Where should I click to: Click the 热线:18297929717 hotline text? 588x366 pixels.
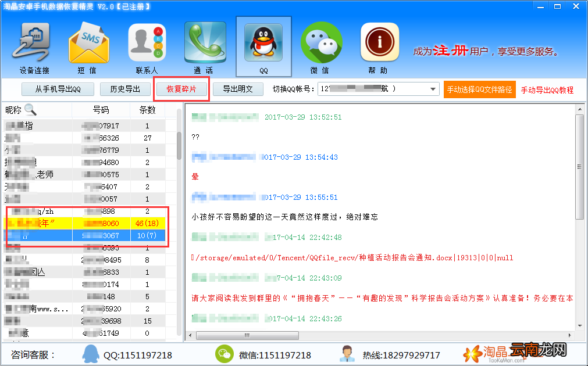pos(401,355)
